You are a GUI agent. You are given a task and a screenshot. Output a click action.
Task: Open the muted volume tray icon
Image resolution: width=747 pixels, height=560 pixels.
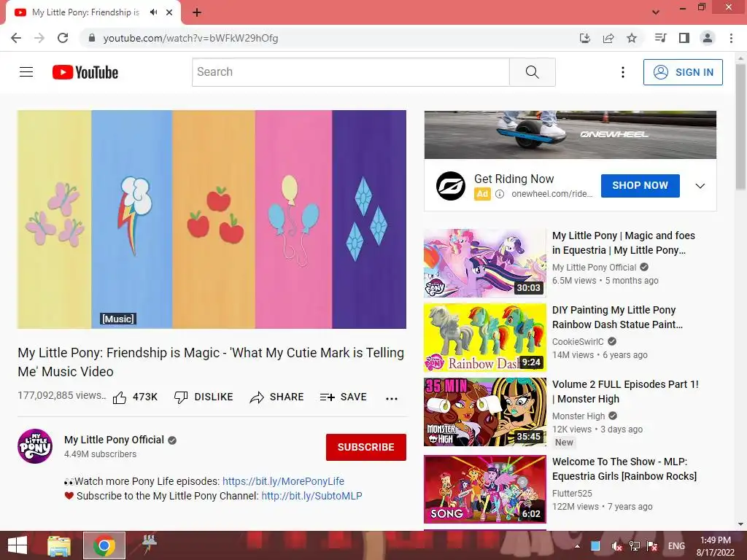pos(616,545)
